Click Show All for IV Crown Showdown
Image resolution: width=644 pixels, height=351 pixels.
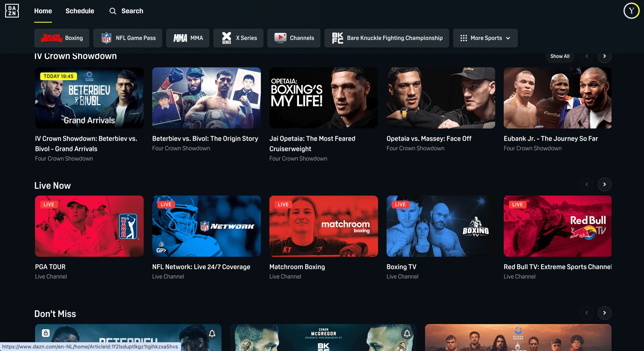560,56
